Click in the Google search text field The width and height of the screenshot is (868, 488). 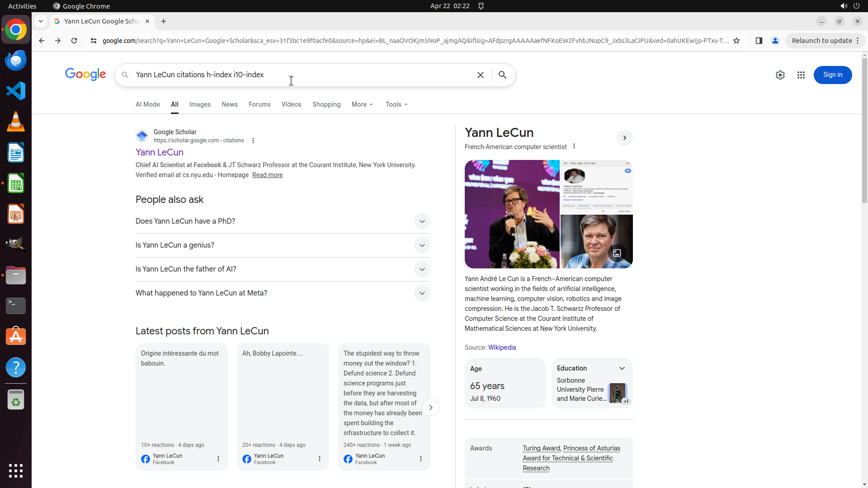pos(298,75)
